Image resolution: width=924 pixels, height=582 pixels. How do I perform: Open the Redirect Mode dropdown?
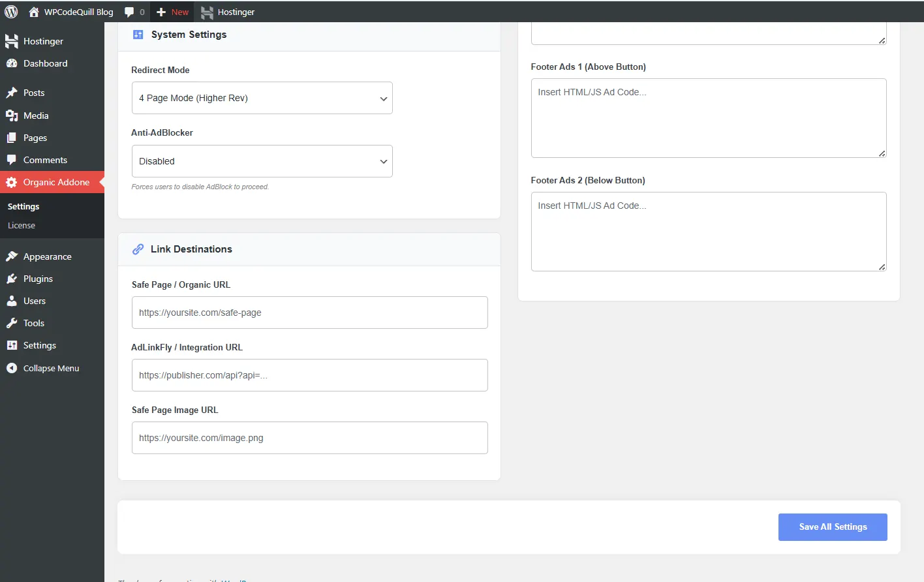tap(262, 98)
